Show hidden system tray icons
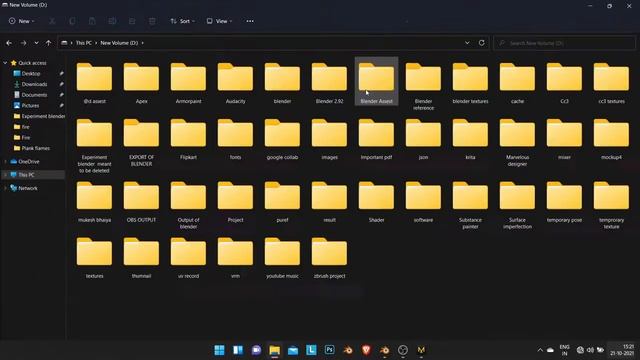Image resolution: width=640 pixels, height=360 pixels. point(540,350)
